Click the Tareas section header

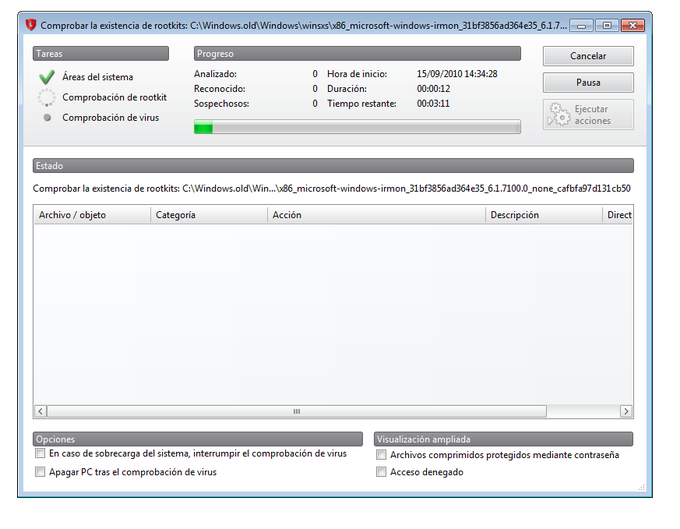(101, 54)
